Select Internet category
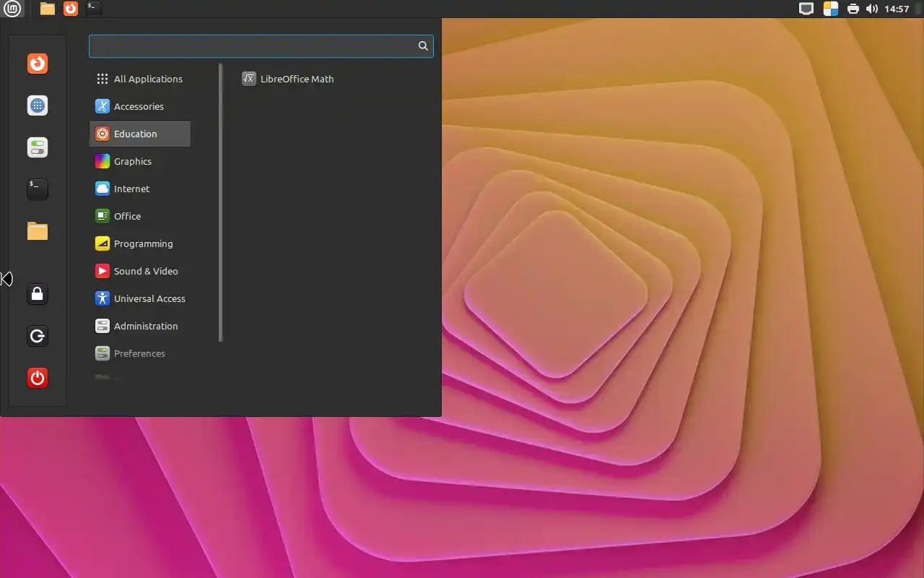 tap(140, 189)
